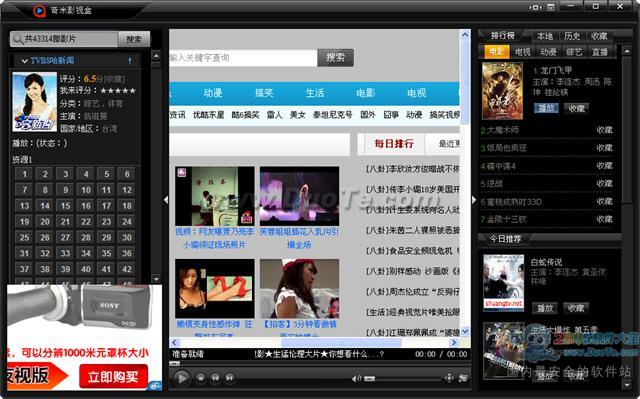Select episode 27 in the episode grid
This screenshot has height=399, width=640.
[x=65, y=237]
